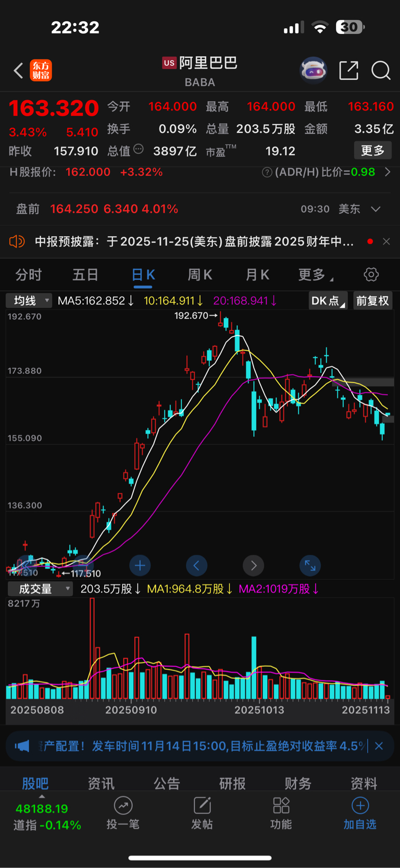Tap the 投一笔 icon
400x868 pixels.
pos(123,805)
